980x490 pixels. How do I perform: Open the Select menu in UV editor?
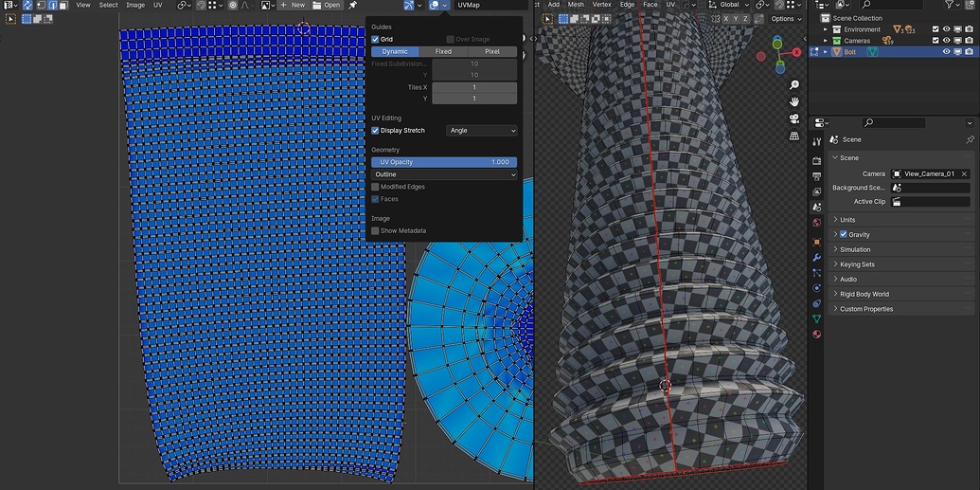coord(108,5)
